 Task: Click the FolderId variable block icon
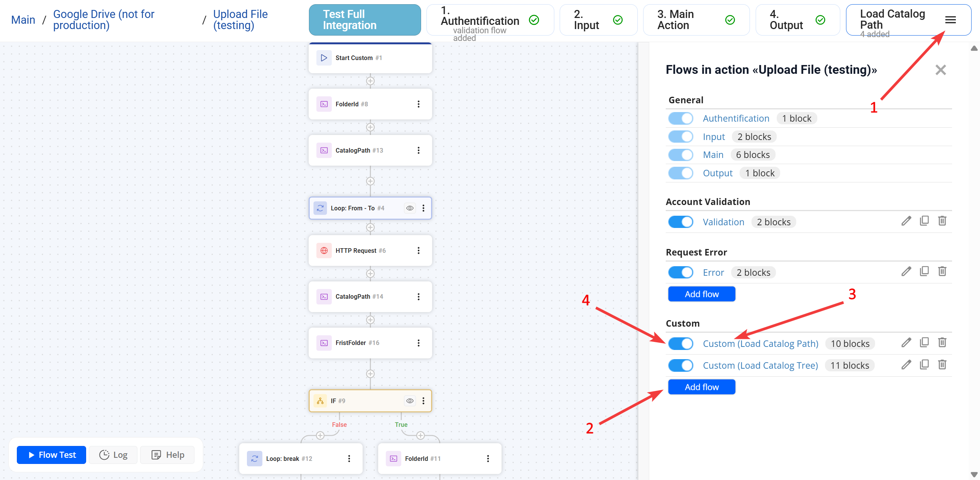tap(324, 104)
